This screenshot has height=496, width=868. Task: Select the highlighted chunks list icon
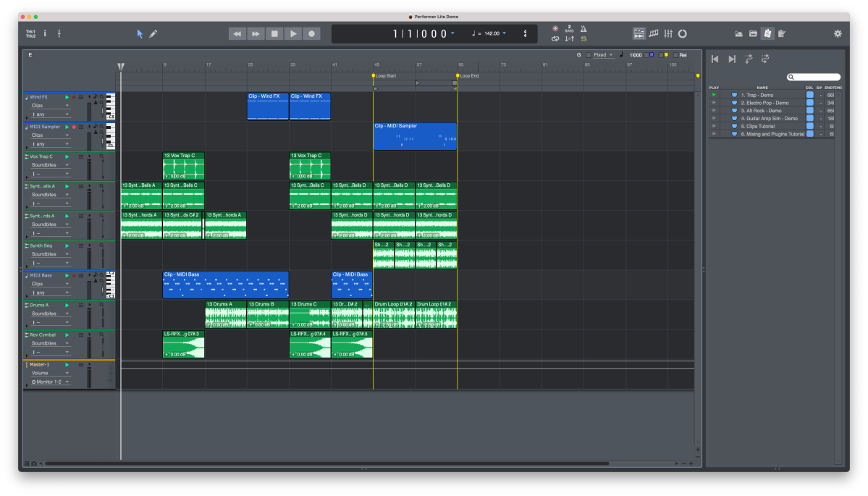[x=767, y=34]
